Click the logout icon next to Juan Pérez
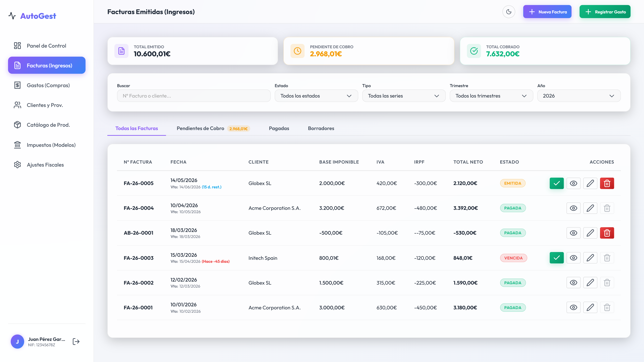 76,342
